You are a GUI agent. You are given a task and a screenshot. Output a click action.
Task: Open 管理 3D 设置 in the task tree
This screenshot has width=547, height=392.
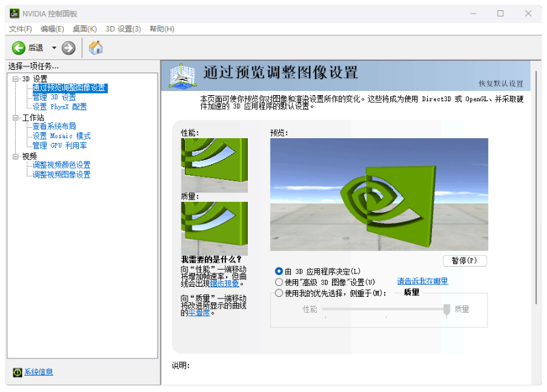[x=54, y=97]
